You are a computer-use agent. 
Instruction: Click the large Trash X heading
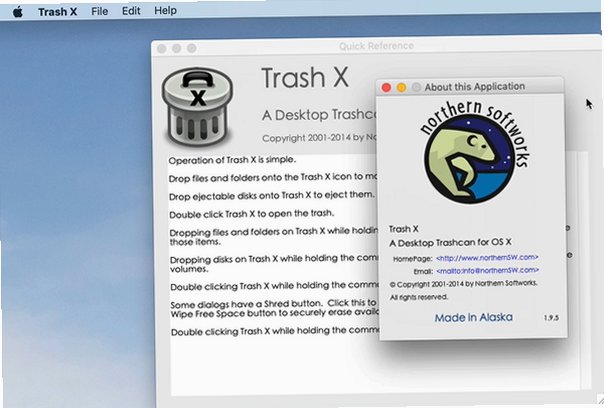pos(305,78)
